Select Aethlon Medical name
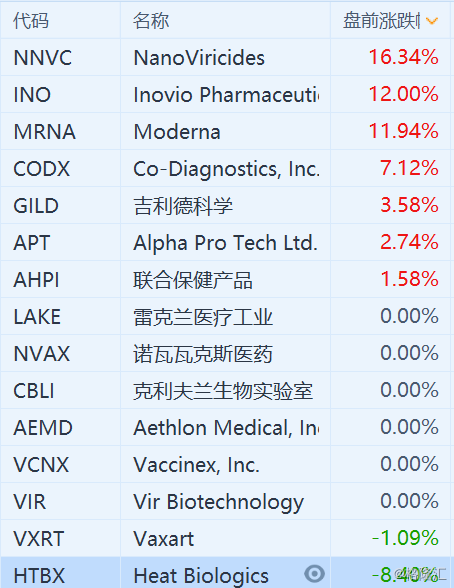Screen dimensions: 454x588 226,428
